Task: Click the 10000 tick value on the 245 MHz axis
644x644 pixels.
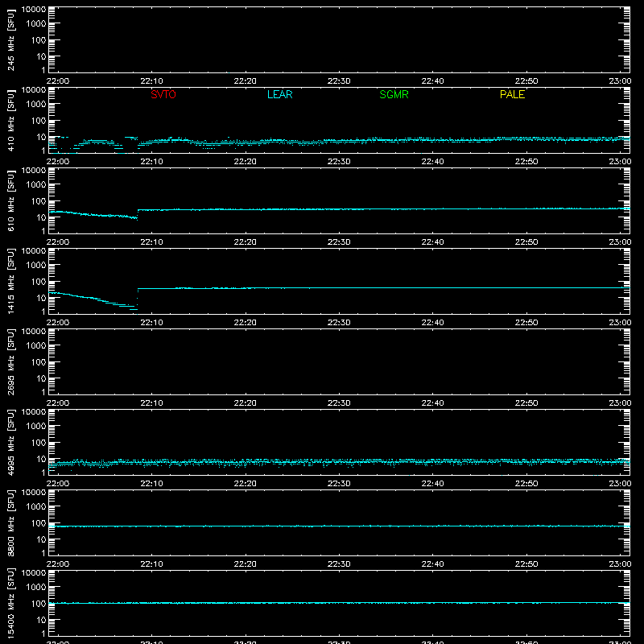Action: click(34, 10)
